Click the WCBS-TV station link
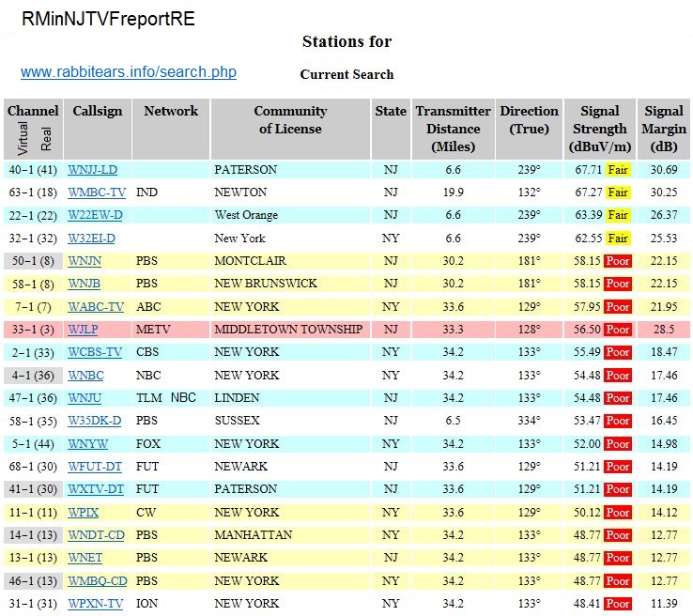This screenshot has width=693, height=616. click(94, 352)
